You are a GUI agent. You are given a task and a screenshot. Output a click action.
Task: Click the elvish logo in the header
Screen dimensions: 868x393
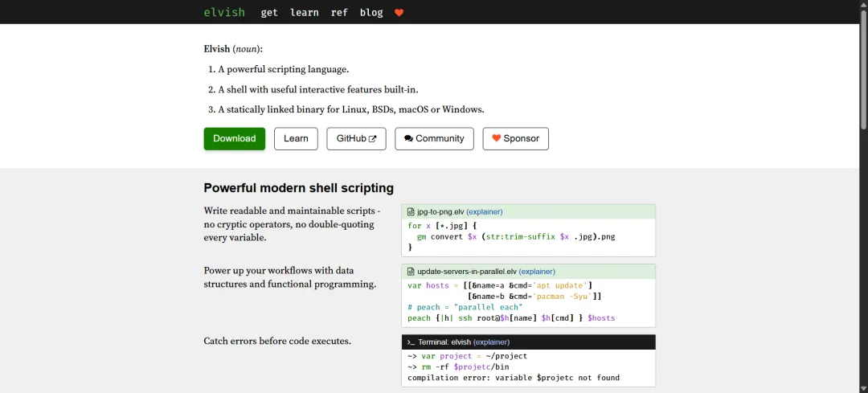pyautogui.click(x=224, y=12)
